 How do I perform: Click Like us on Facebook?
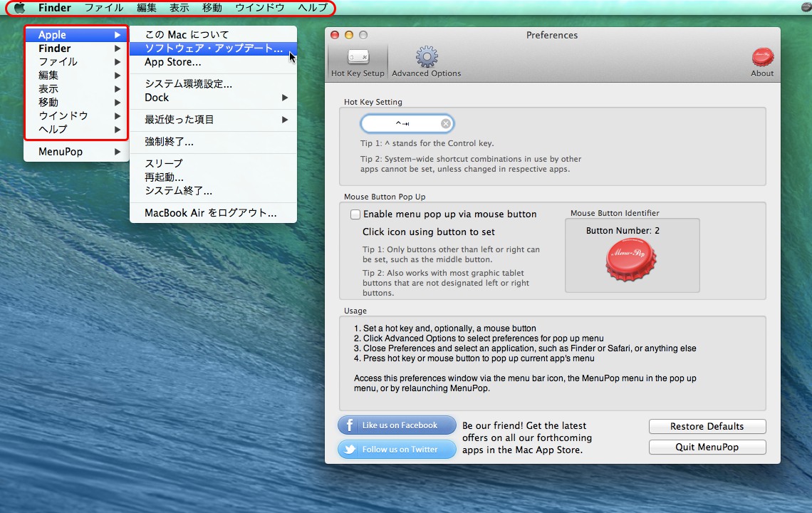click(397, 425)
